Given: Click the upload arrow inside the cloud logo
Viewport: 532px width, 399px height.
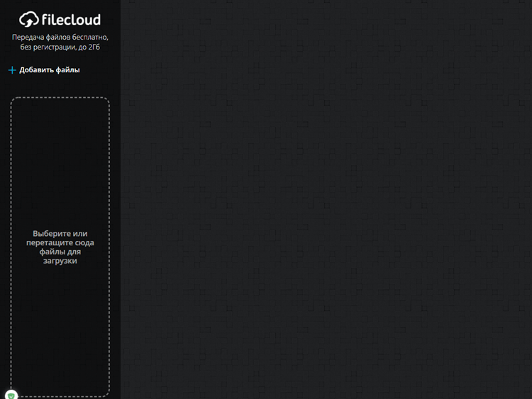Looking at the screenshot, I should (29, 21).
